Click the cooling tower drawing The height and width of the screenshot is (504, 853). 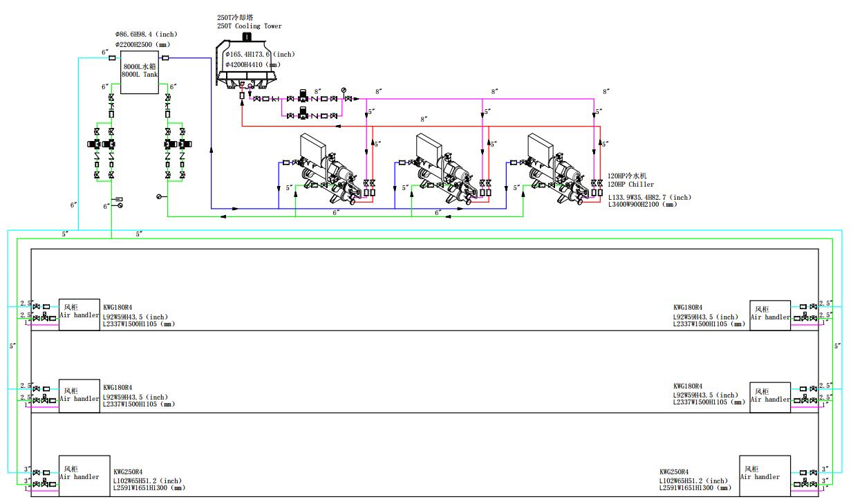click(247, 62)
